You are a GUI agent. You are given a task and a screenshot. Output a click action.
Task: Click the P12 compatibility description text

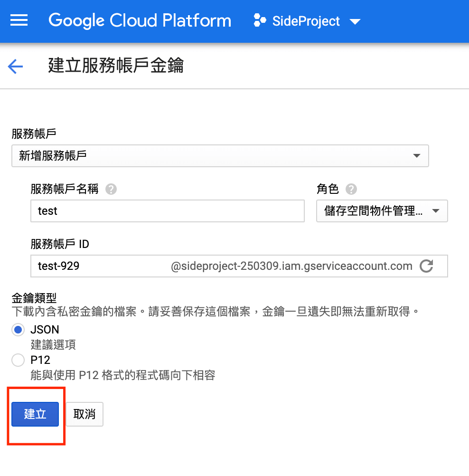(x=123, y=375)
